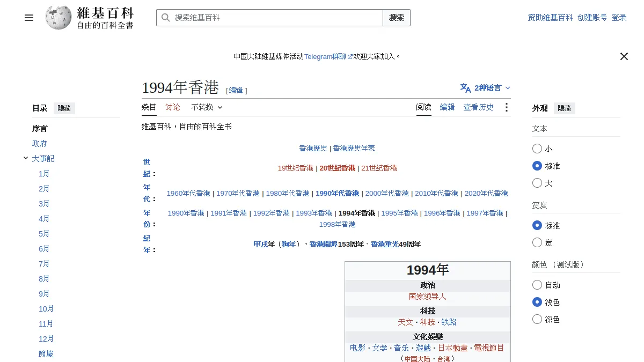The height and width of the screenshot is (362, 644).
Task: Select standard width option
Action: click(x=537, y=225)
